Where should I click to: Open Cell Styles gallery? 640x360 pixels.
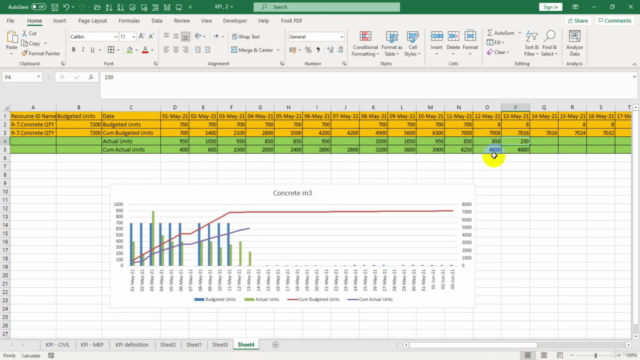click(412, 44)
